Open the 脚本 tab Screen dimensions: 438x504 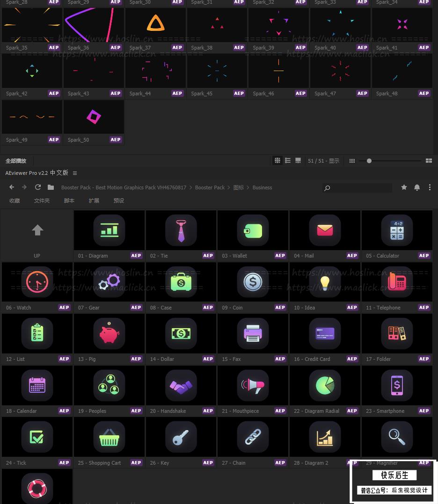(69, 201)
